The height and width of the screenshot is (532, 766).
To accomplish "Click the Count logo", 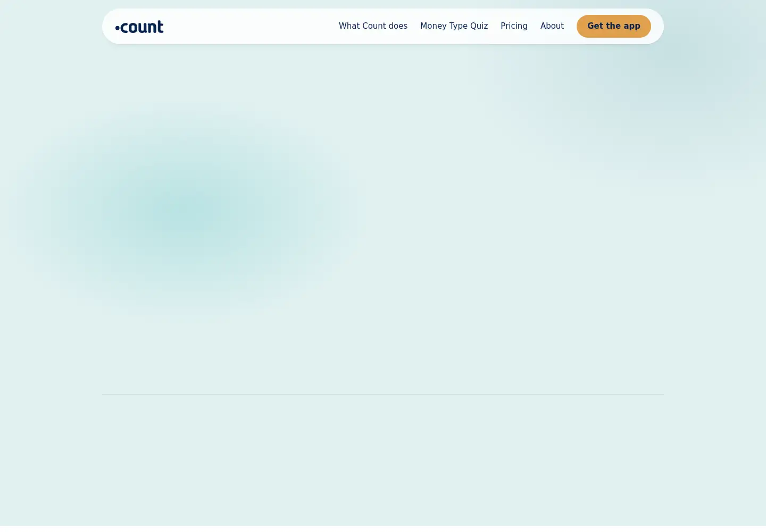I will point(139,27).
